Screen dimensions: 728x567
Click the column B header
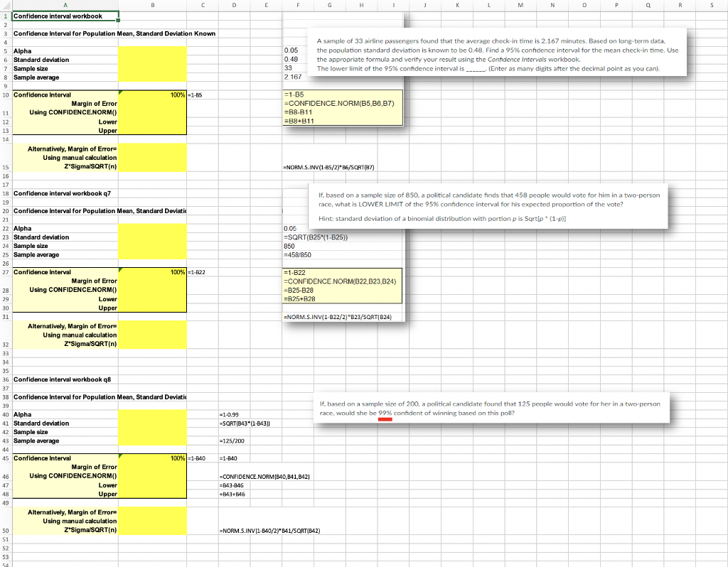(153, 5)
